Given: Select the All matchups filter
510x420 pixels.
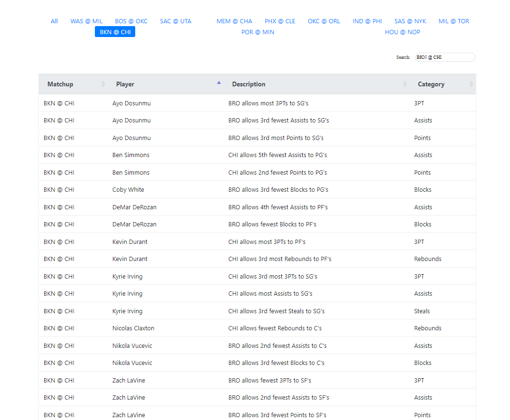Looking at the screenshot, I should tap(54, 21).
